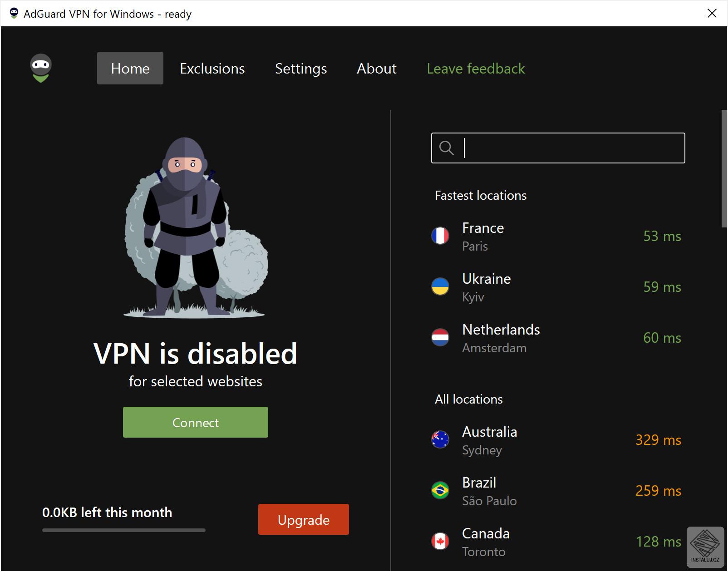This screenshot has height=572, width=728.
Task: Click the monthly data usage bar
Action: pyautogui.click(x=124, y=530)
